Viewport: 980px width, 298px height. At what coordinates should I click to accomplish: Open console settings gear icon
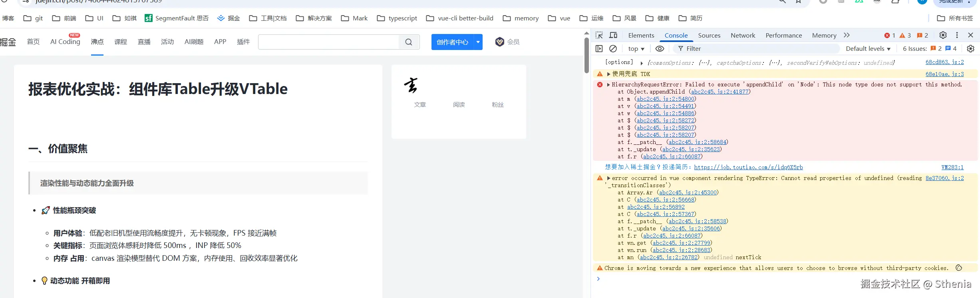[970, 48]
